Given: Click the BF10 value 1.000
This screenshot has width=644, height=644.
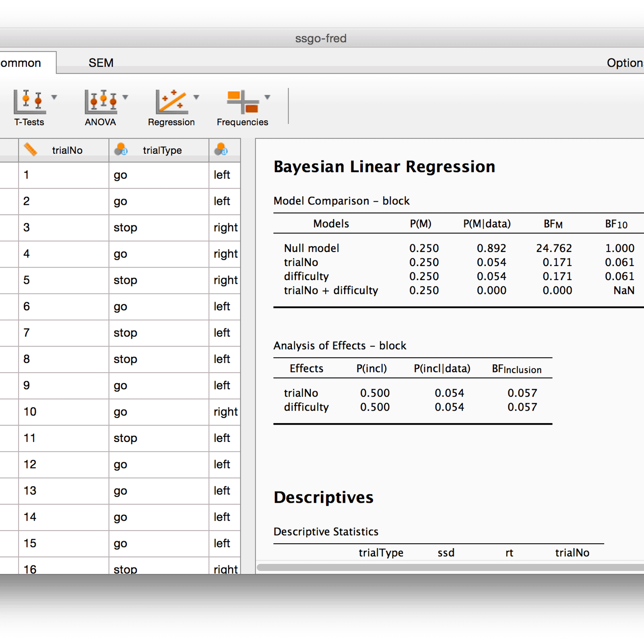Looking at the screenshot, I should [x=620, y=248].
